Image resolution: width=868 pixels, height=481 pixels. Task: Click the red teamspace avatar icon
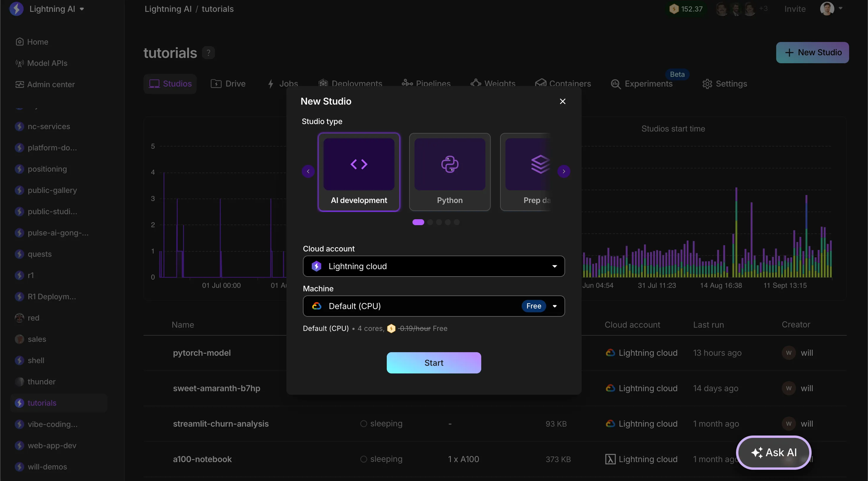19,318
